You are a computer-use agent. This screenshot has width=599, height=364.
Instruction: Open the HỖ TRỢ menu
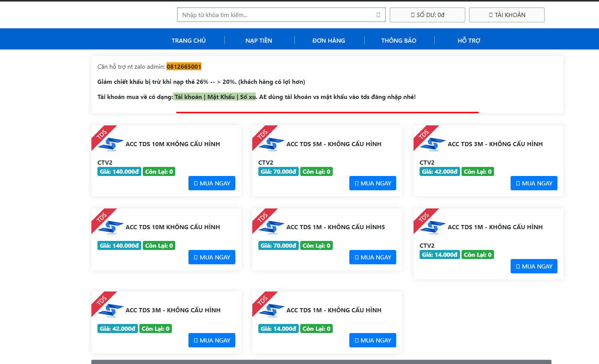(x=469, y=40)
